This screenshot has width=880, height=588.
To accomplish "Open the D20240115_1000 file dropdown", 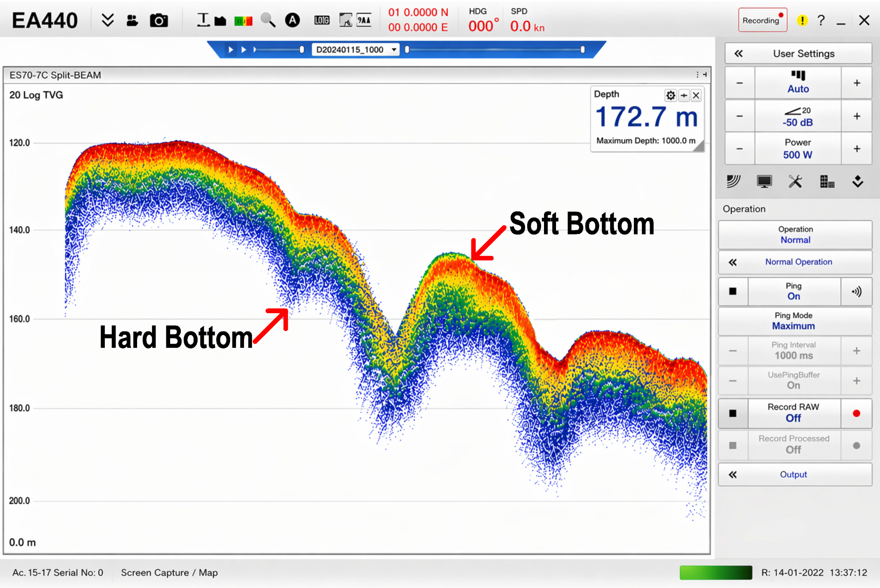I will pos(356,50).
